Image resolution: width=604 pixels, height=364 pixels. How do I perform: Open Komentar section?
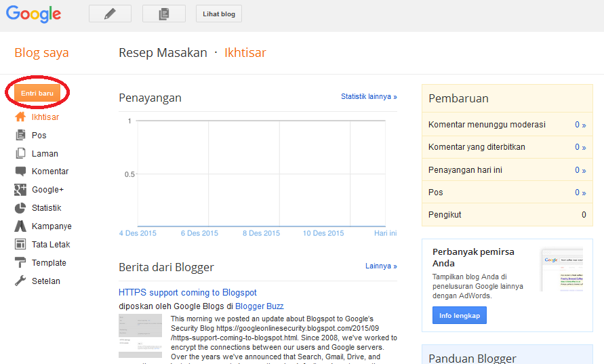(50, 171)
